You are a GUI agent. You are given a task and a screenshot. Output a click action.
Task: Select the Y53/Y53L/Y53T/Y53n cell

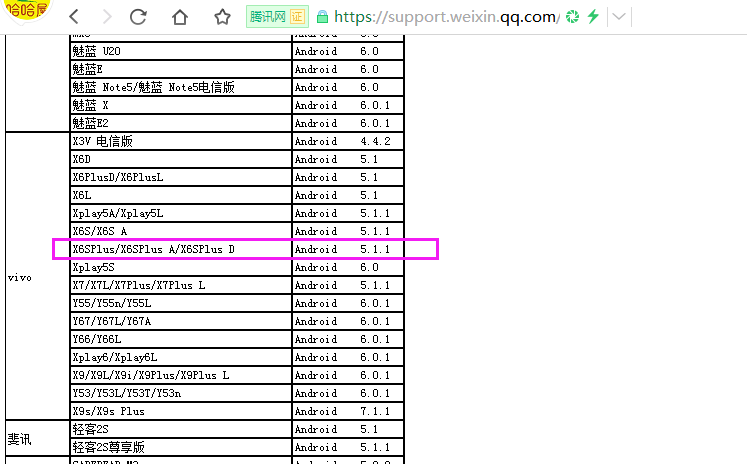pyautogui.click(x=181, y=393)
